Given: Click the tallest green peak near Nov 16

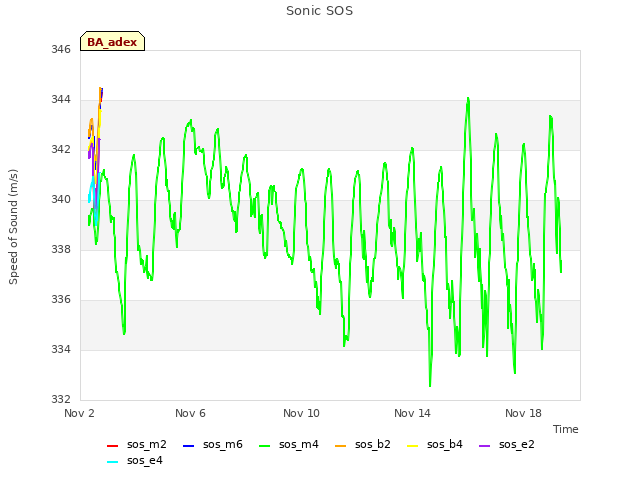Looking at the screenshot, I should pyautogui.click(x=468, y=99).
